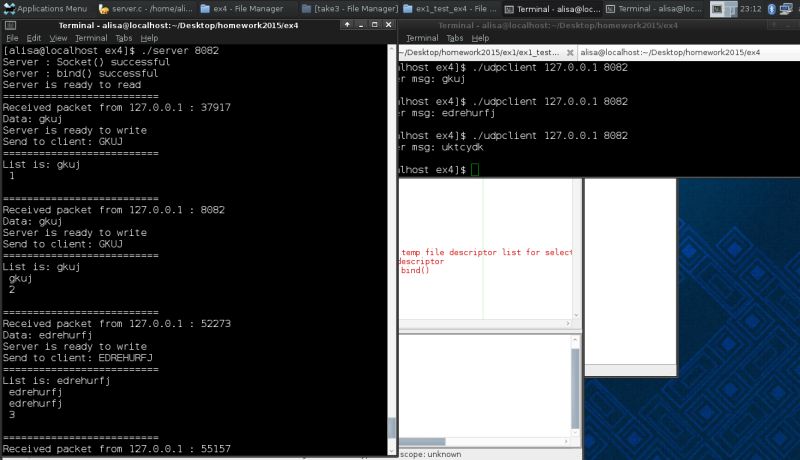Select the active Terminal taskbar button

[553, 9]
